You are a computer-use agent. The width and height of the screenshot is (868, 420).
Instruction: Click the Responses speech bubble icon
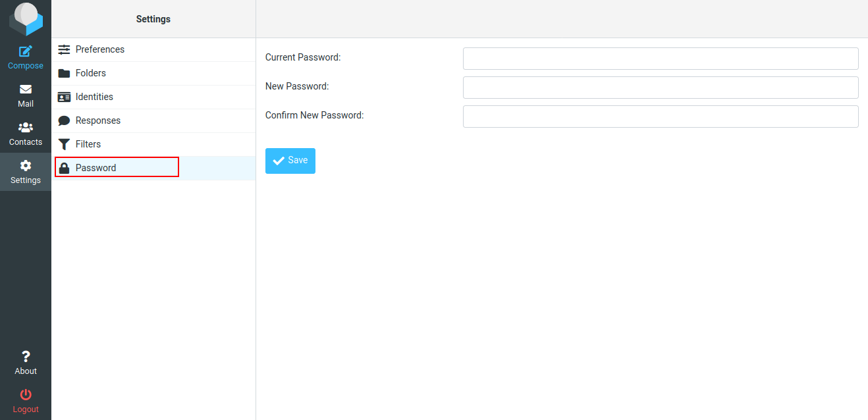[64, 120]
